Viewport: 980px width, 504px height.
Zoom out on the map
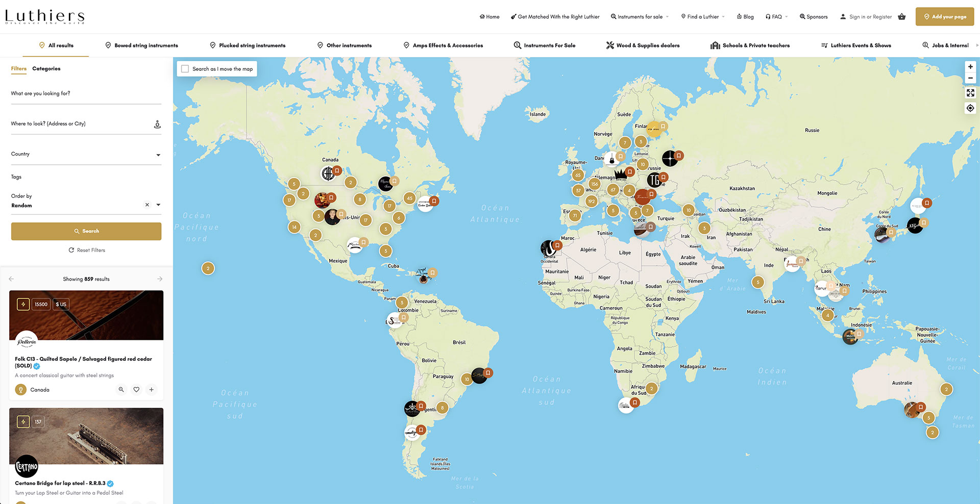pyautogui.click(x=970, y=79)
